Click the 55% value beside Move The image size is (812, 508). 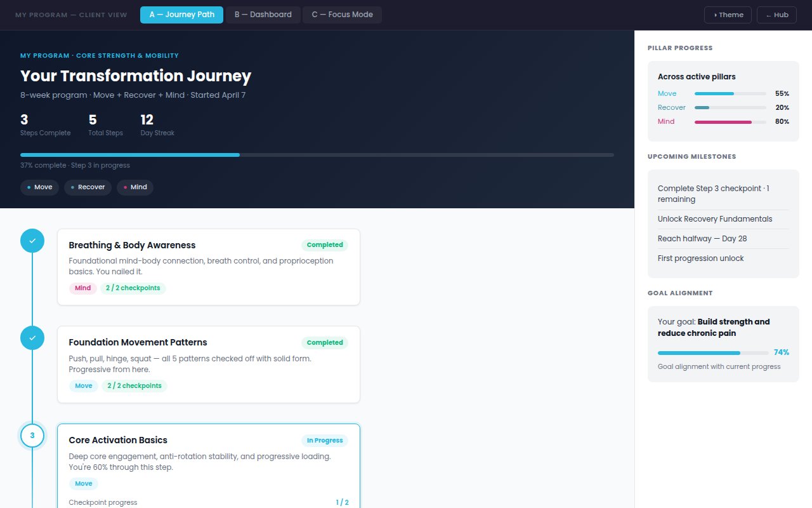click(782, 93)
